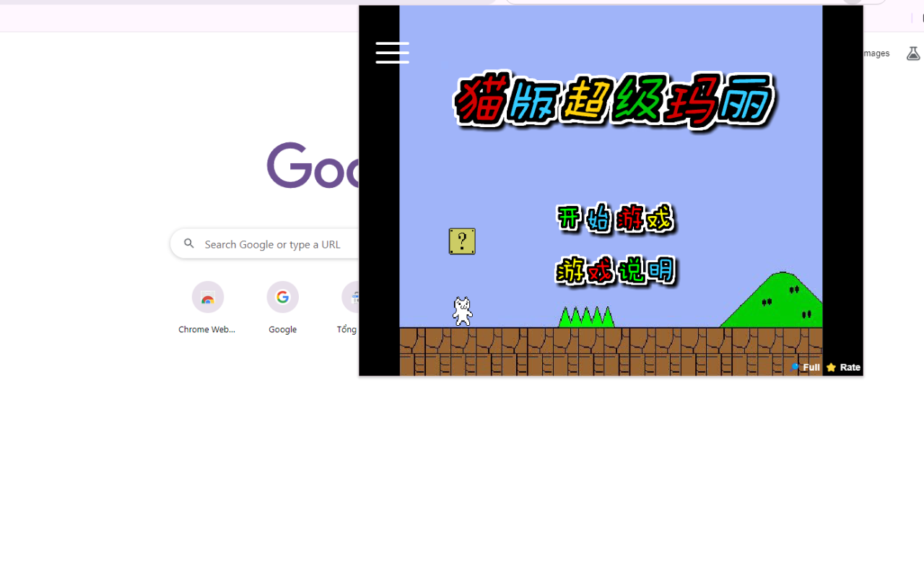The image size is (924, 578).
Task: Open game instructions 游戏说明
Action: (x=615, y=271)
